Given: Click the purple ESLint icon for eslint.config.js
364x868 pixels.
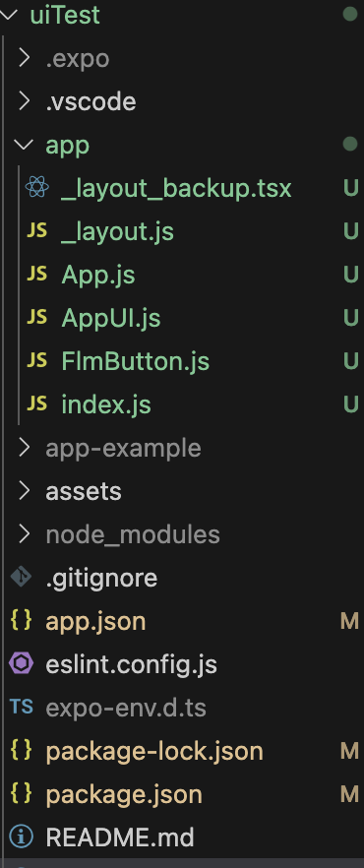Looking at the screenshot, I should [x=21, y=663].
